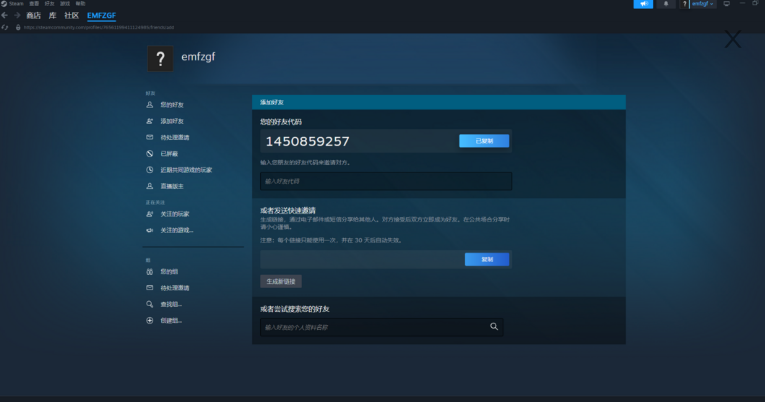765x402 pixels.
Task: Open the notifications bell icon
Action: pos(666,4)
